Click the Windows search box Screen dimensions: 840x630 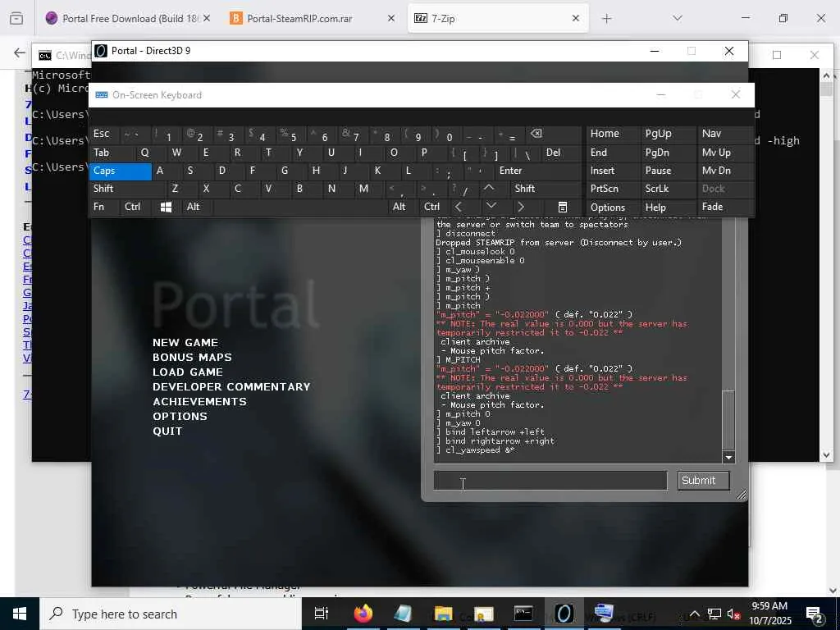coord(171,614)
